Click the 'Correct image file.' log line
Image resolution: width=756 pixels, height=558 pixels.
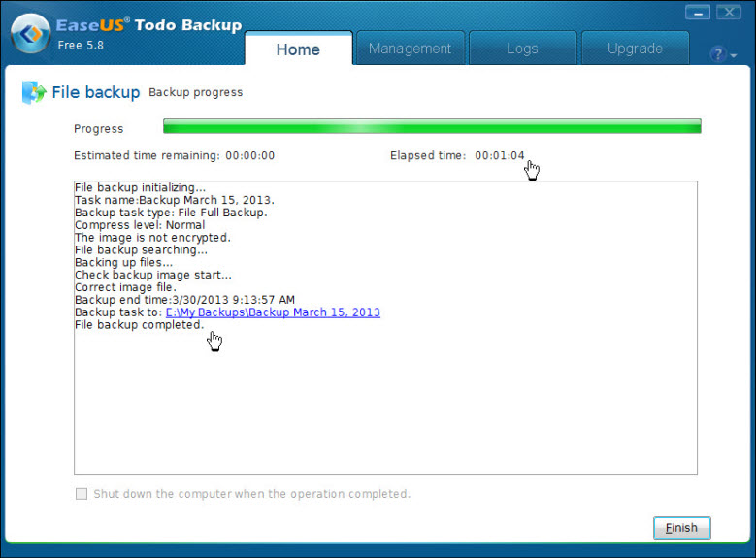pyautogui.click(x=125, y=287)
